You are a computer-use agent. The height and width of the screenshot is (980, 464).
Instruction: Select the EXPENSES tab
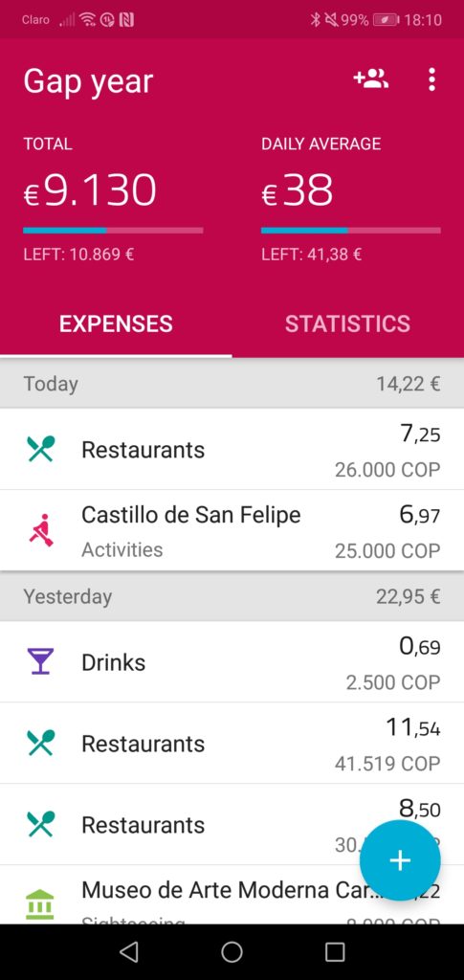point(116,323)
